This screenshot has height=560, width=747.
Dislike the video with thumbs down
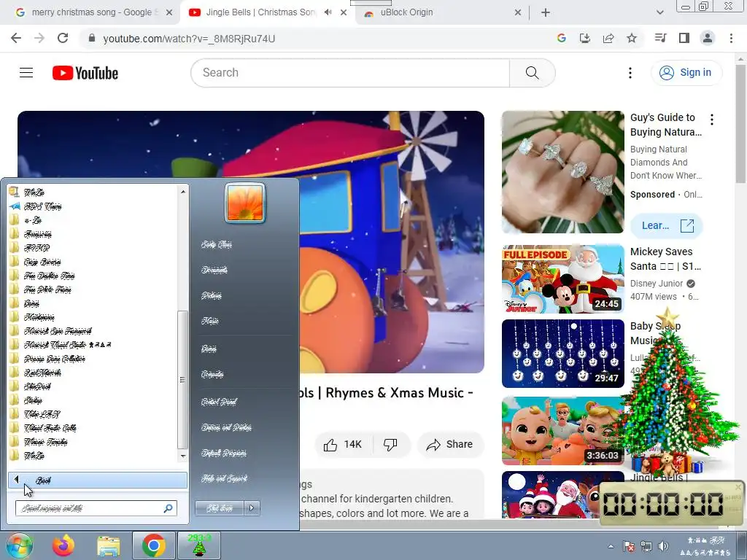pyautogui.click(x=390, y=444)
